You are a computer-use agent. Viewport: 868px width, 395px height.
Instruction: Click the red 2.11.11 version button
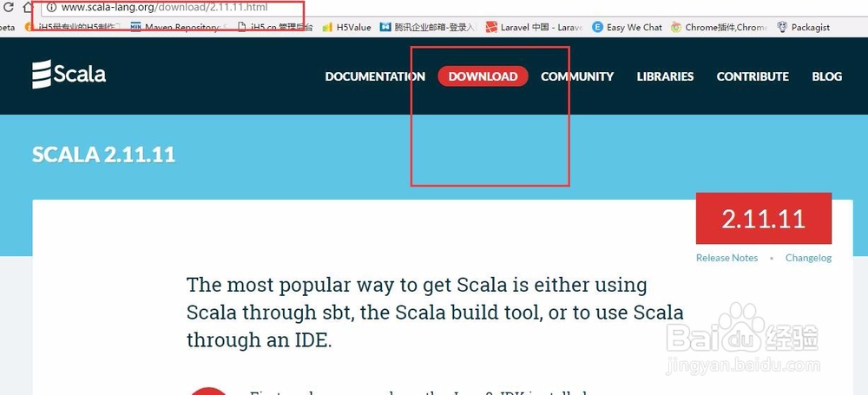pos(763,218)
